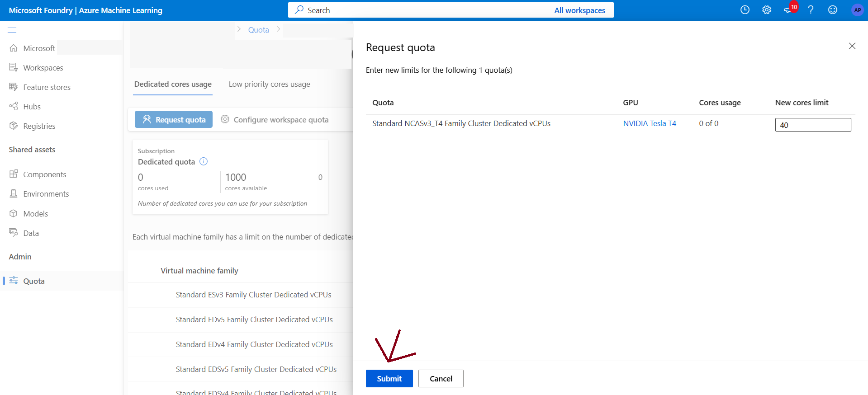Switch to Low priority cores usage tab
This screenshot has width=868, height=395.
click(270, 84)
